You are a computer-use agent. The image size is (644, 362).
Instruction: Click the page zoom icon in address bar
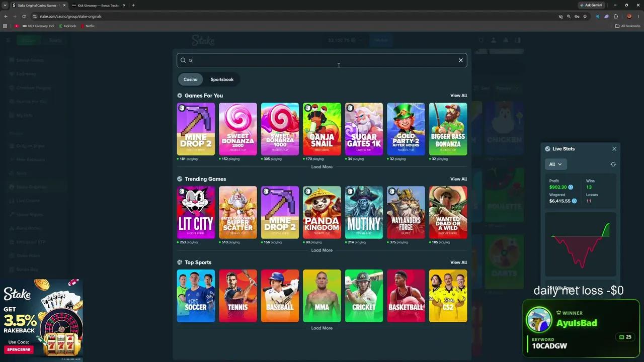(x=569, y=16)
